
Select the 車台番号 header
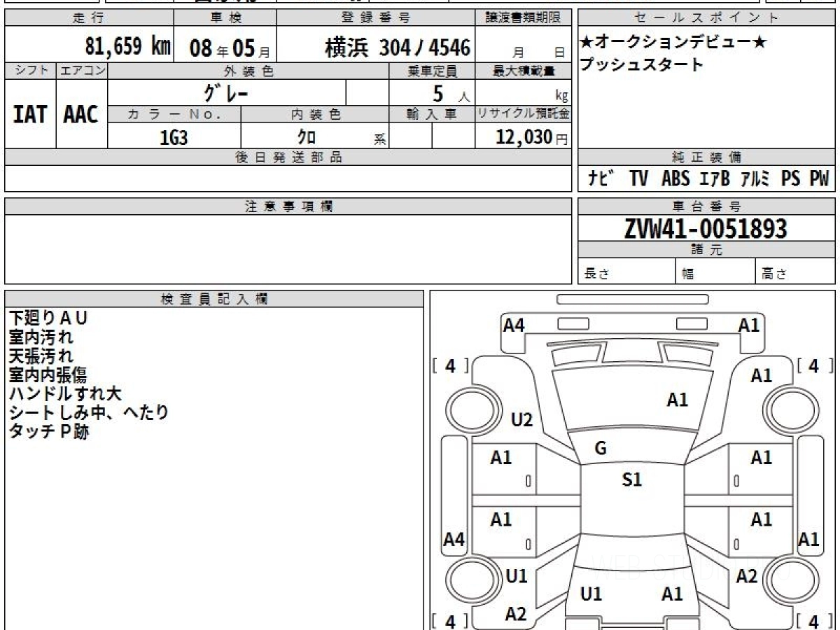tap(707, 206)
